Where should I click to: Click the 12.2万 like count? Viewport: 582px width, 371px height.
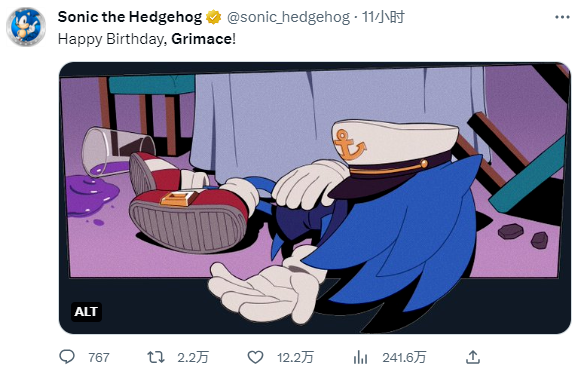(295, 358)
